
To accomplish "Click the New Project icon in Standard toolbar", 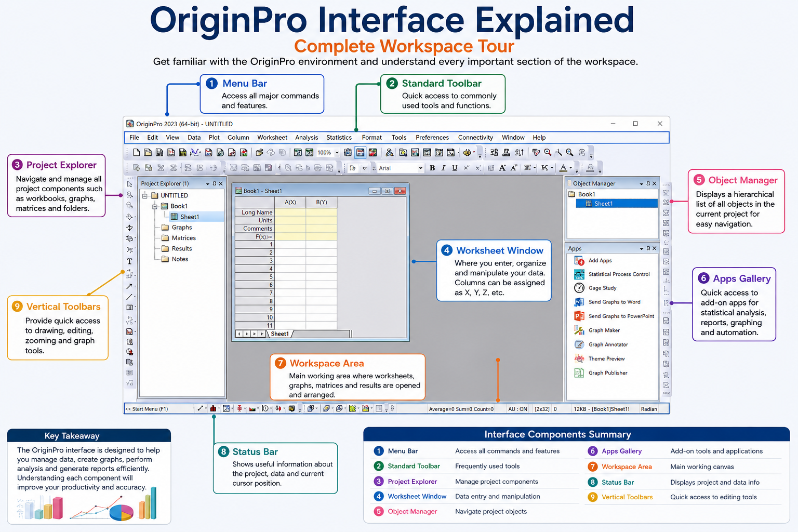I will [x=136, y=152].
